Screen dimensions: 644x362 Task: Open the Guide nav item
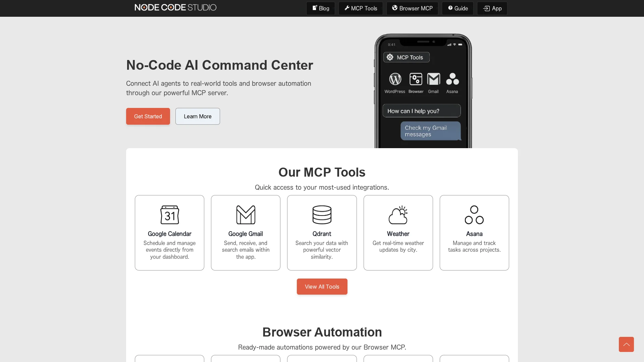pyautogui.click(x=458, y=8)
